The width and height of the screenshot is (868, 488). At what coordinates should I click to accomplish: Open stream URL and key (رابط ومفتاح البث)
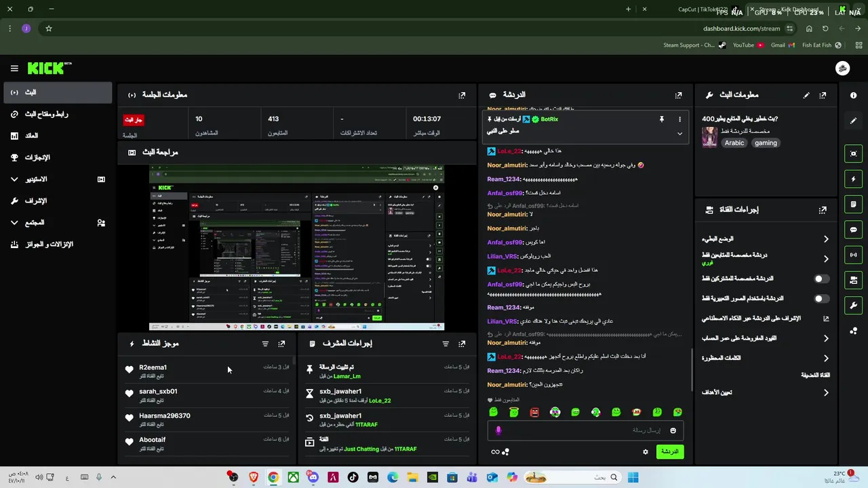click(x=58, y=115)
